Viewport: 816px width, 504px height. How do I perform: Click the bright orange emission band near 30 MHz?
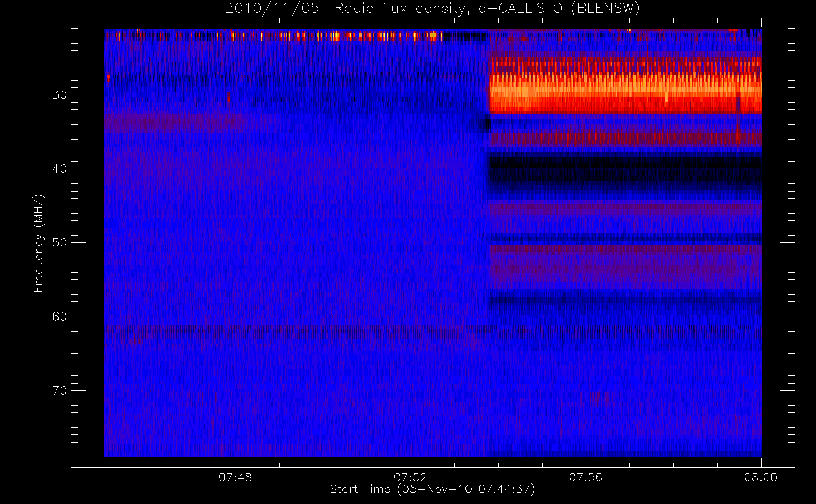625,93
